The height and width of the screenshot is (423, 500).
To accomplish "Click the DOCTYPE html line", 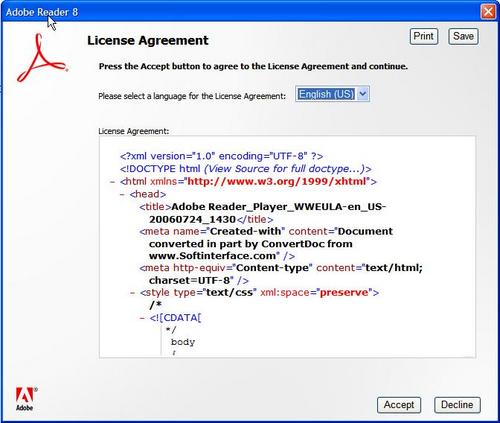I will pyautogui.click(x=245, y=169).
